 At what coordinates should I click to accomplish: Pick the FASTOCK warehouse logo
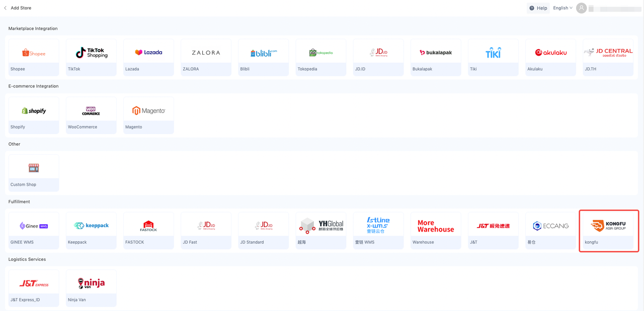[x=148, y=226]
